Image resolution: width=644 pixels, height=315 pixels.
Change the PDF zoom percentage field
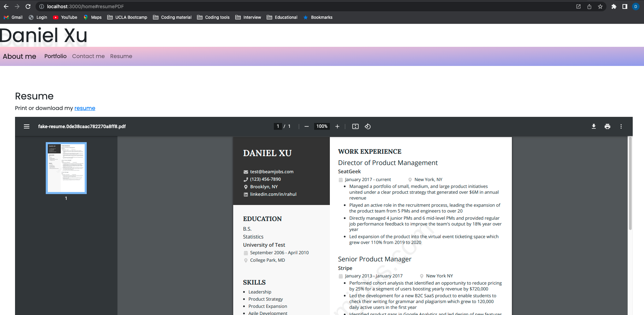click(x=321, y=126)
